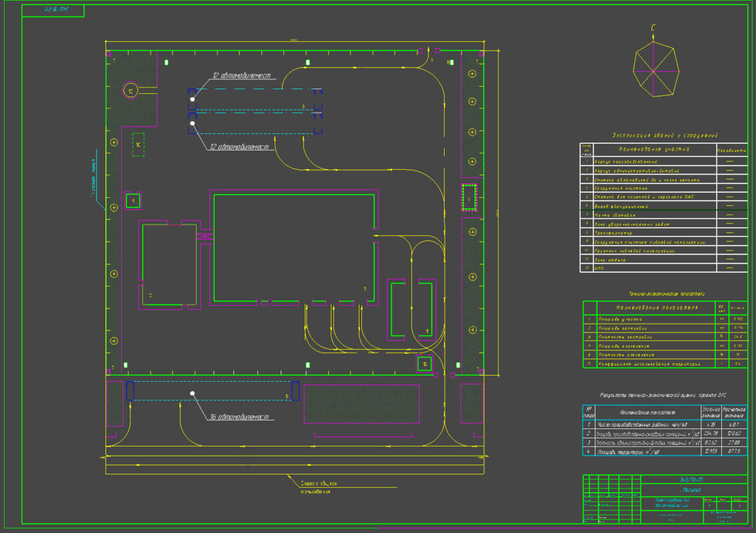Select the lower '12 автомобилемест' parking label
The image size is (756, 533).
[239, 147]
